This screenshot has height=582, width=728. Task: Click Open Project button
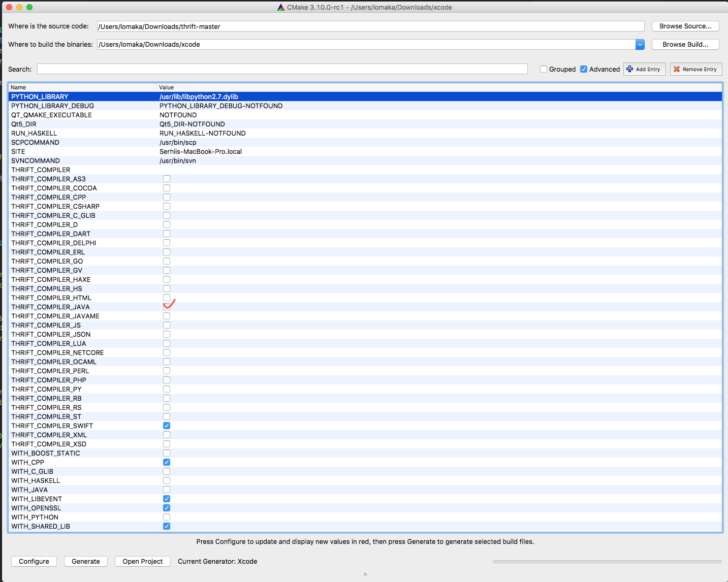[143, 561]
